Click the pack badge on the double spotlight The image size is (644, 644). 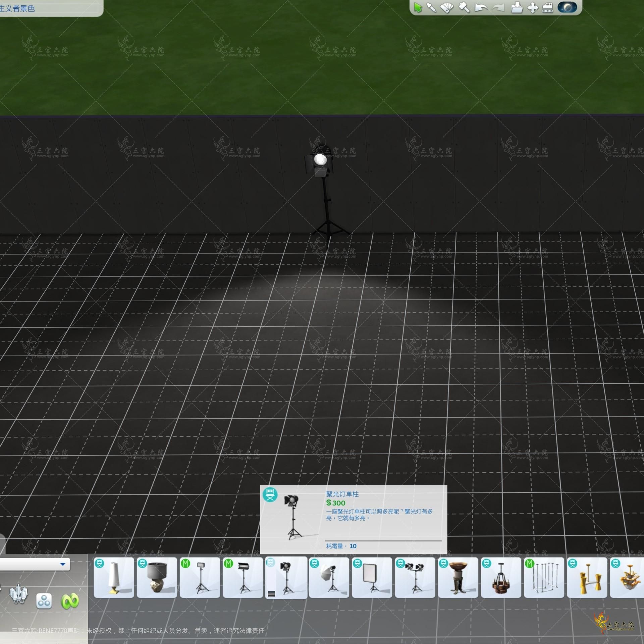(400, 563)
